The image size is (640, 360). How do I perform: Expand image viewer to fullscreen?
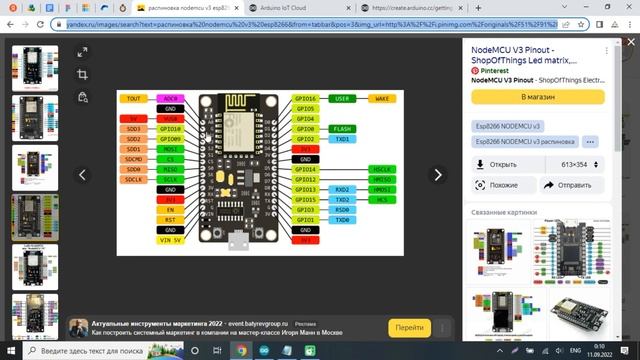point(82,52)
